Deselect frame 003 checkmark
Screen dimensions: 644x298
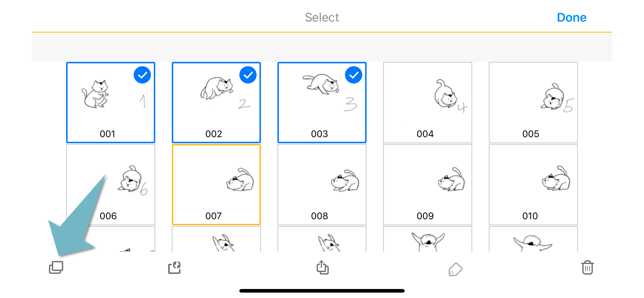coord(354,75)
